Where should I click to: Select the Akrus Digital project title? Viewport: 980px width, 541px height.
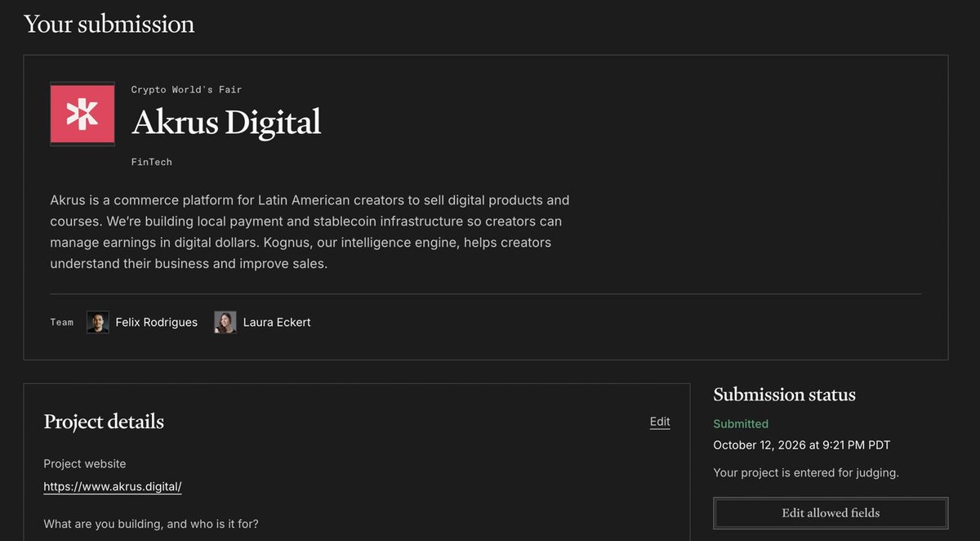pyautogui.click(x=226, y=123)
